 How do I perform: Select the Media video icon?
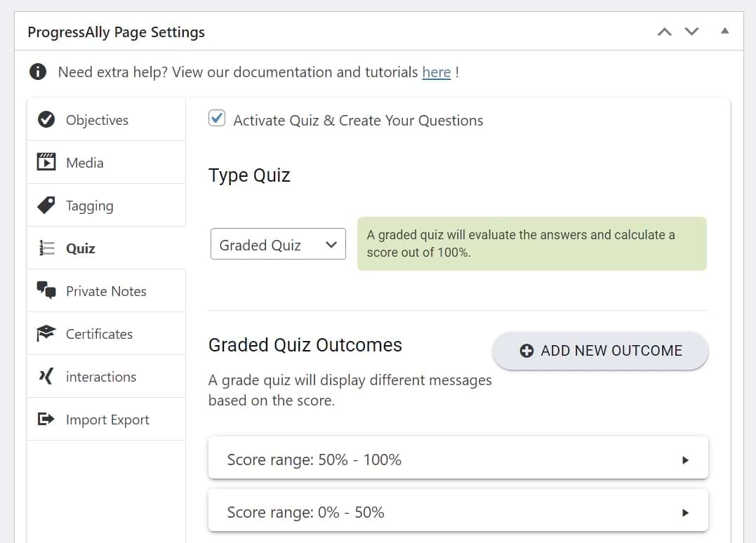pyautogui.click(x=46, y=162)
